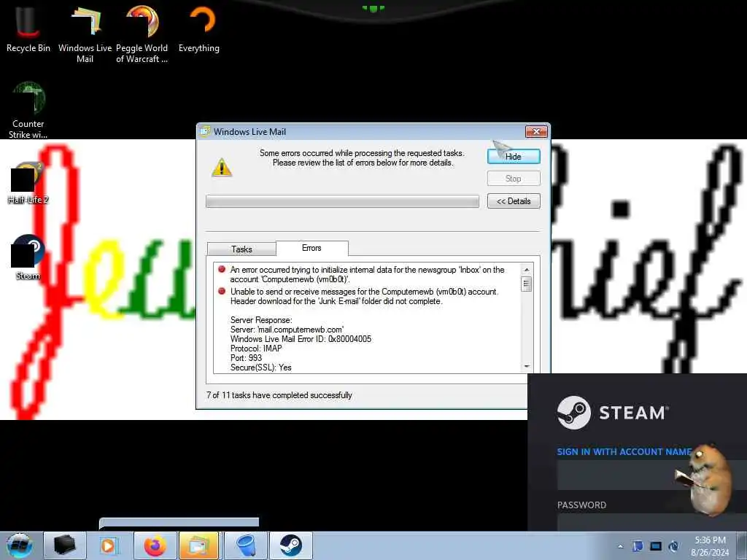This screenshot has height=560, width=747.
Task: Open the Recycle Bin desktop icon
Action: tap(28, 29)
